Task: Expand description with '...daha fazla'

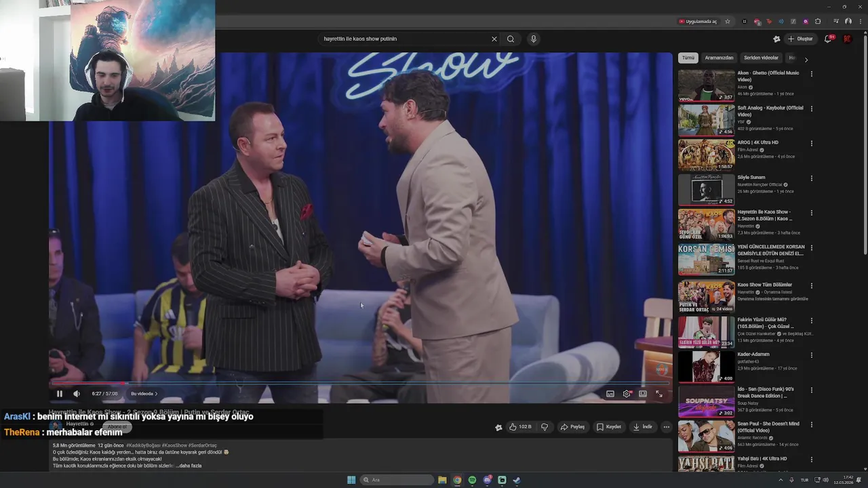Action: (x=190, y=466)
